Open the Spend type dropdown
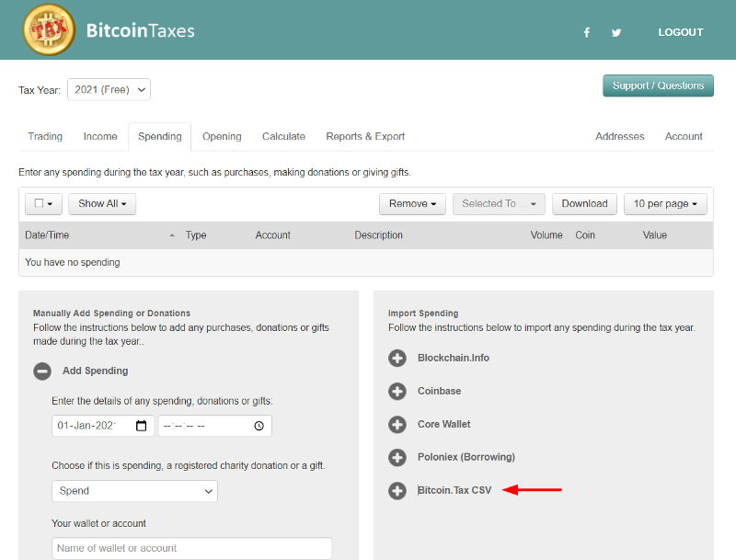 [x=134, y=491]
